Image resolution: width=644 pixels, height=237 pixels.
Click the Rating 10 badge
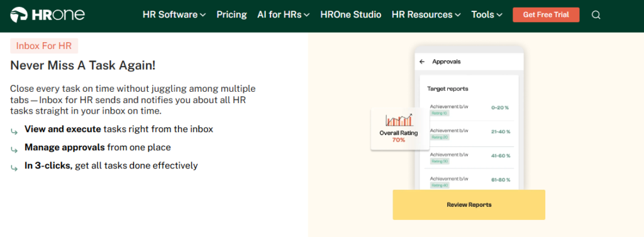(440, 113)
